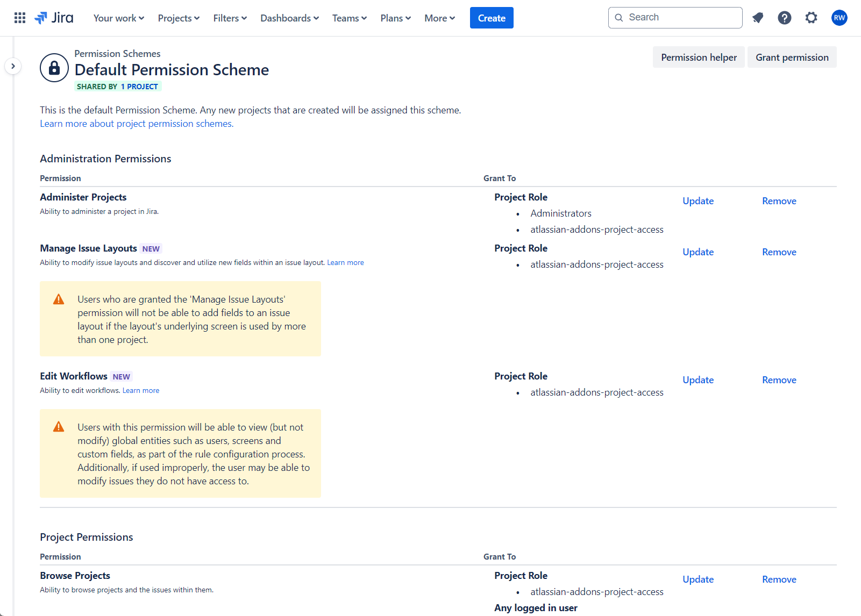Open your profile avatar RW
The width and height of the screenshot is (861, 616).
click(839, 17)
